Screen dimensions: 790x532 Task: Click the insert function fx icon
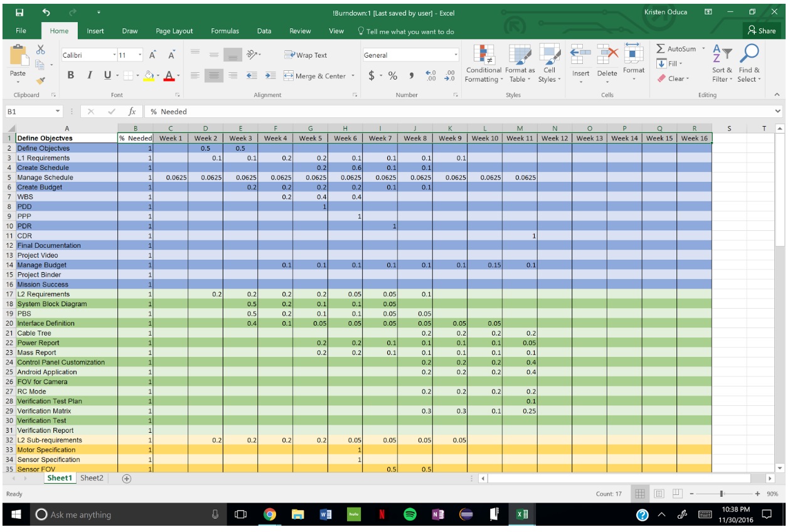click(x=132, y=112)
